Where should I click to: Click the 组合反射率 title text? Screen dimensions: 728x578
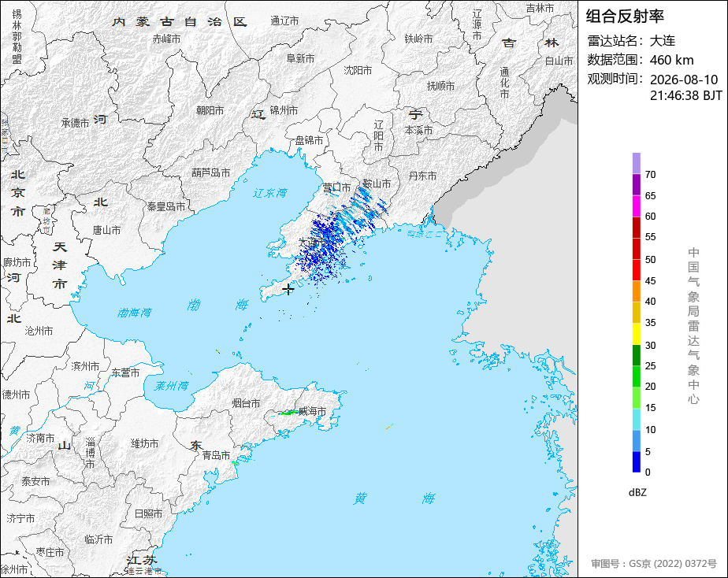(625, 17)
